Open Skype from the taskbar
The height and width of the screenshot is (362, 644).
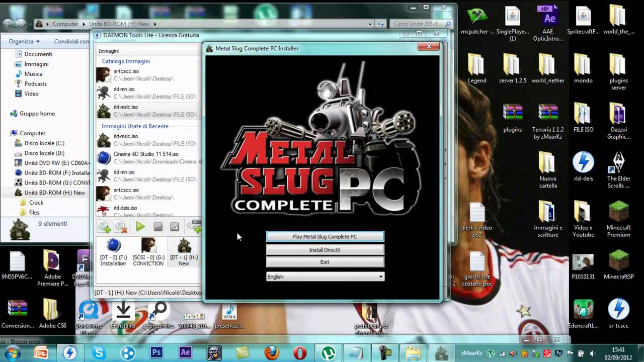(99, 352)
